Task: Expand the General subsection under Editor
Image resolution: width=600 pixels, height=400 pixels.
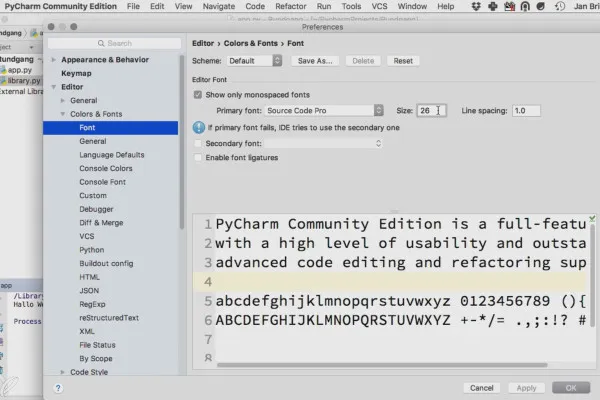Action: pos(63,100)
